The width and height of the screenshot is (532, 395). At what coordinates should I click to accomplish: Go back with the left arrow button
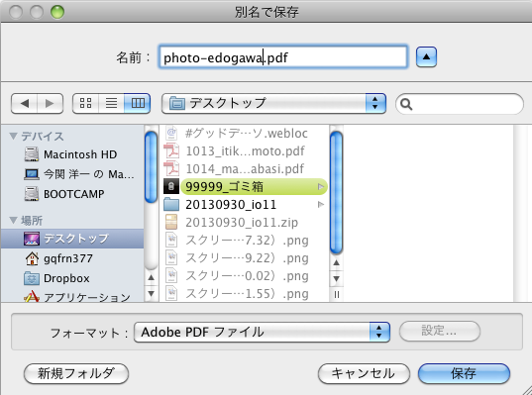(24, 103)
